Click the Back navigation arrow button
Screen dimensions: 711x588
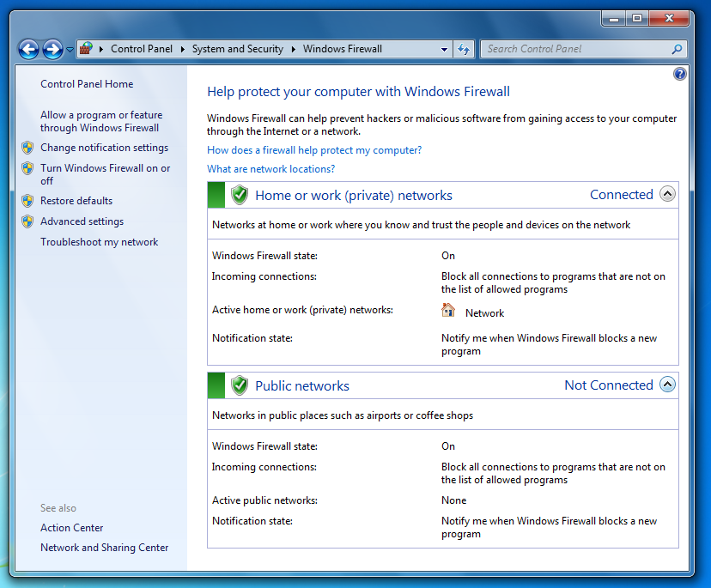(x=28, y=49)
